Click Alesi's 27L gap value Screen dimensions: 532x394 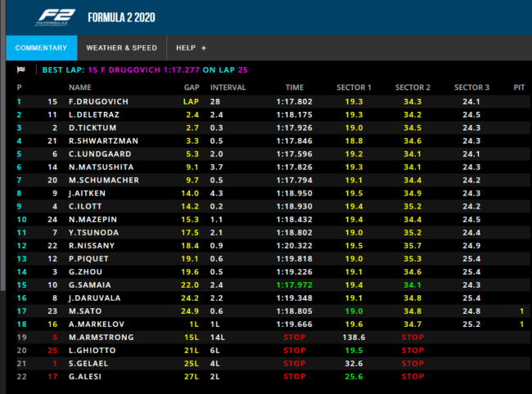(x=192, y=377)
